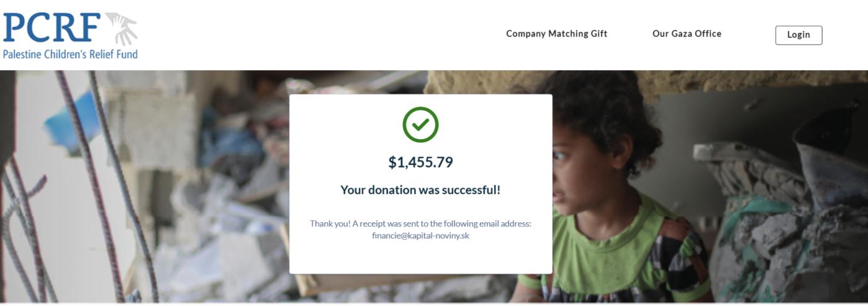Select the $1,455.79 donation amount
868x306 pixels.
click(x=420, y=162)
